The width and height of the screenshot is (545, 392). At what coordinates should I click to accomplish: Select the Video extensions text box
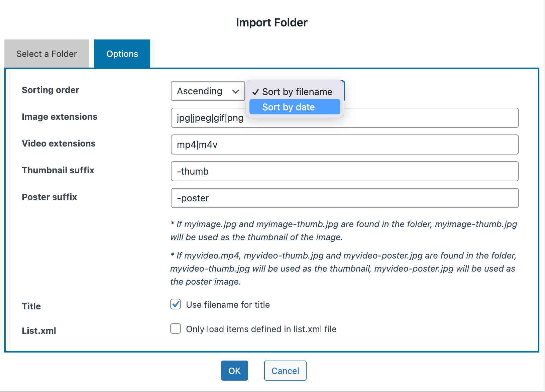(344, 144)
